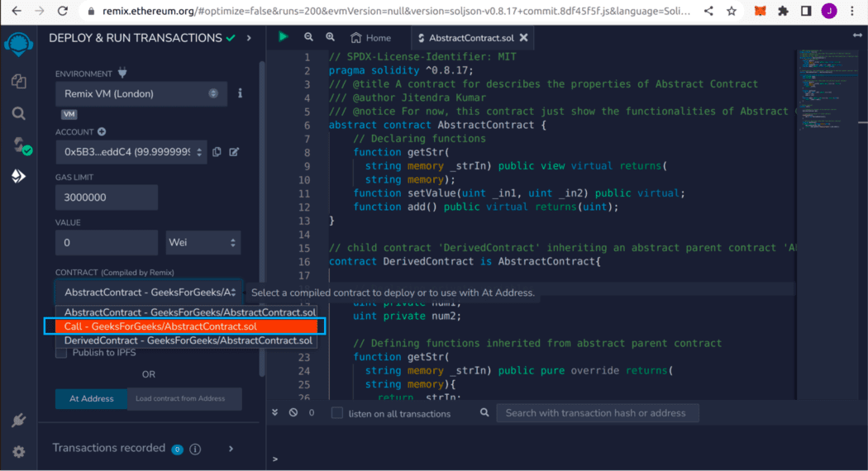
Task: Open Remix settings gear icon
Action: (x=18, y=452)
